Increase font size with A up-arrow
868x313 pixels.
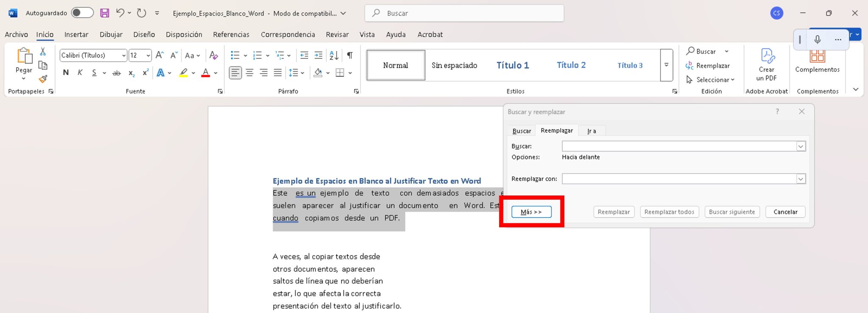[x=159, y=55]
